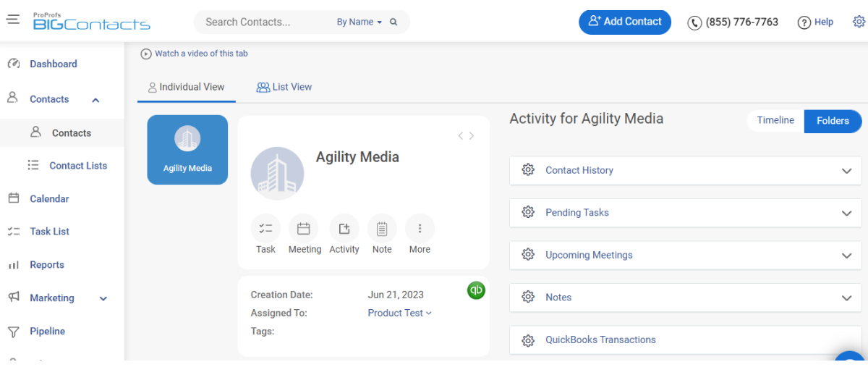Click the Help question mark icon

pos(804,22)
